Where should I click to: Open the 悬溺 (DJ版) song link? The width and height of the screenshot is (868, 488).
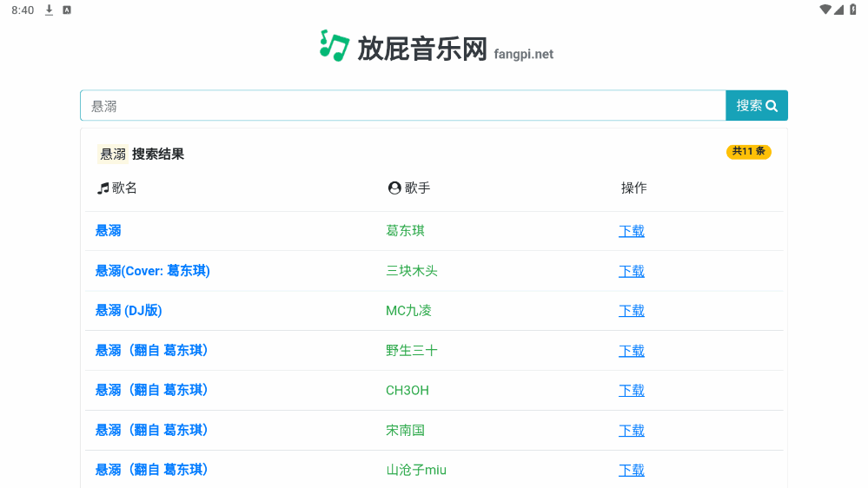(129, 311)
